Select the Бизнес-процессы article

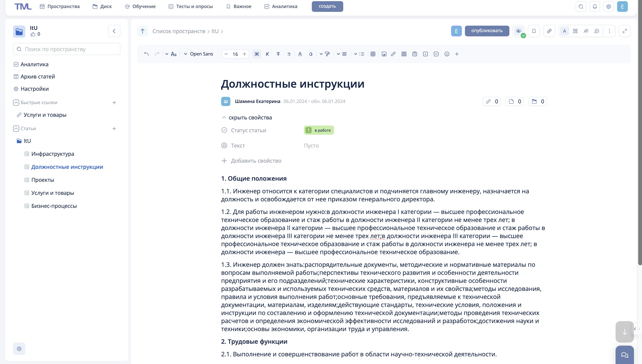click(54, 206)
